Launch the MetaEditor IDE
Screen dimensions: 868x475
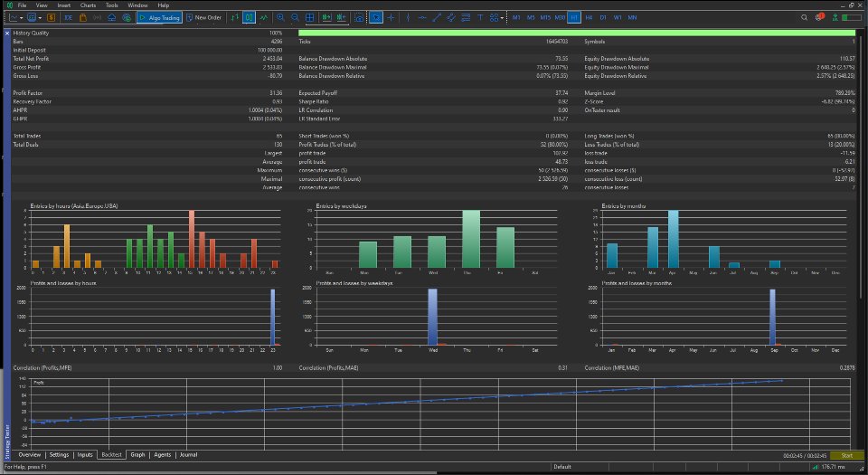(68, 18)
